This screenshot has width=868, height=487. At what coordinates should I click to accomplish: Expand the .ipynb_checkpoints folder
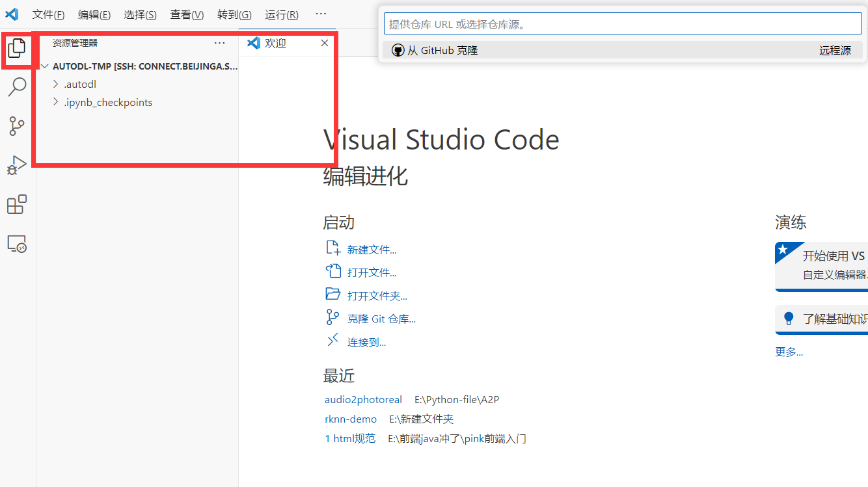click(x=56, y=102)
